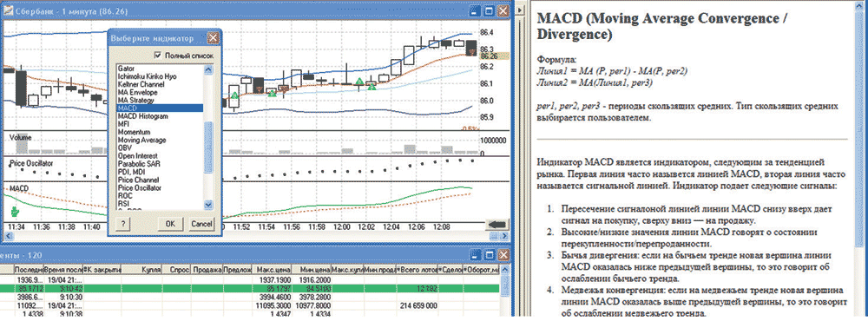The width and height of the screenshot is (868, 321).
Task: Click table cell value 1937.1900
Action: coord(275,280)
